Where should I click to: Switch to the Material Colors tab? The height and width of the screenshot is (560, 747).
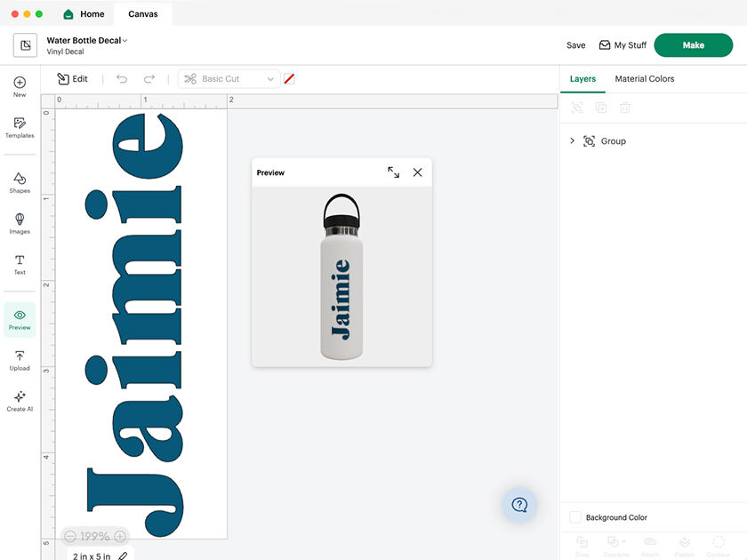pyautogui.click(x=644, y=79)
